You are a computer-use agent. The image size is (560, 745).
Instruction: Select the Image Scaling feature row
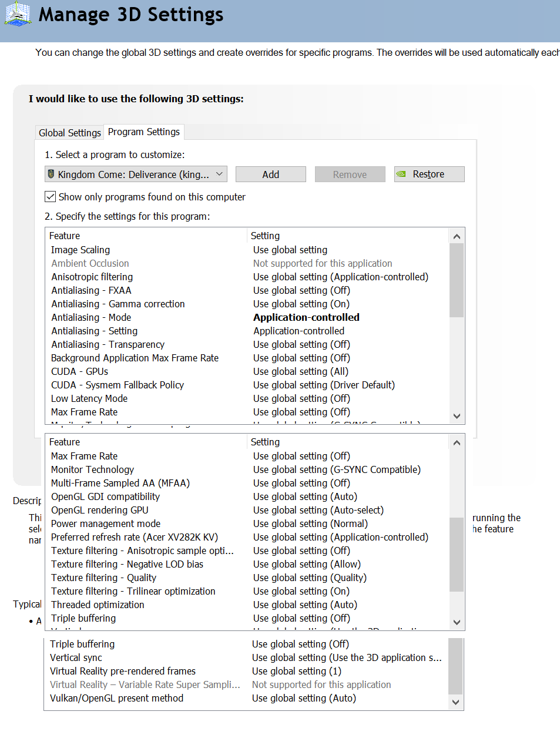pos(247,250)
